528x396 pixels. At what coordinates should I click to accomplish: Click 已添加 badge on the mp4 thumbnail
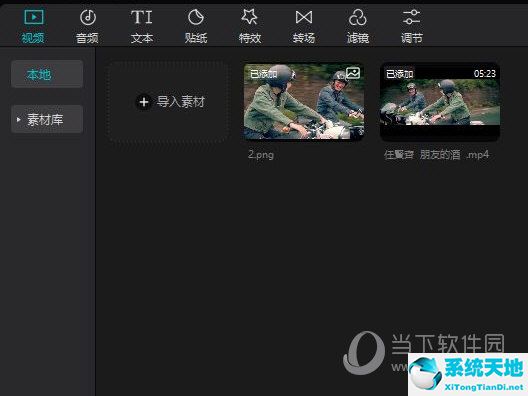[399, 74]
